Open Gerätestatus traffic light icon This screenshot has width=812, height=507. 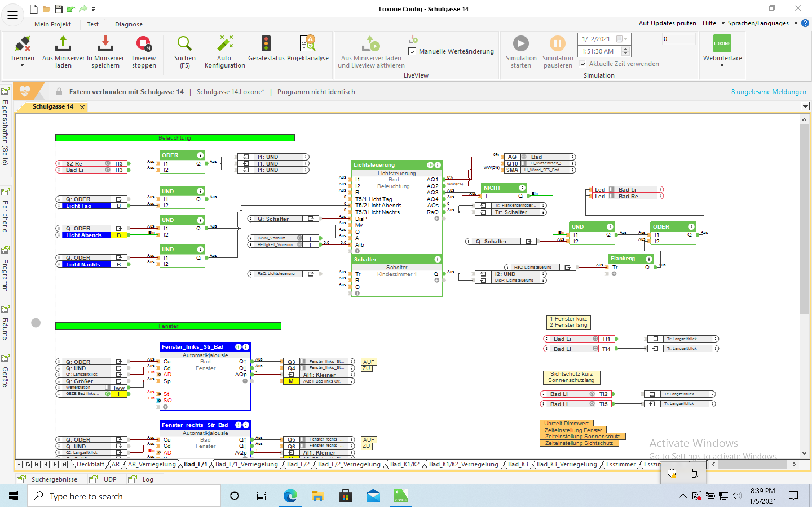click(x=266, y=44)
